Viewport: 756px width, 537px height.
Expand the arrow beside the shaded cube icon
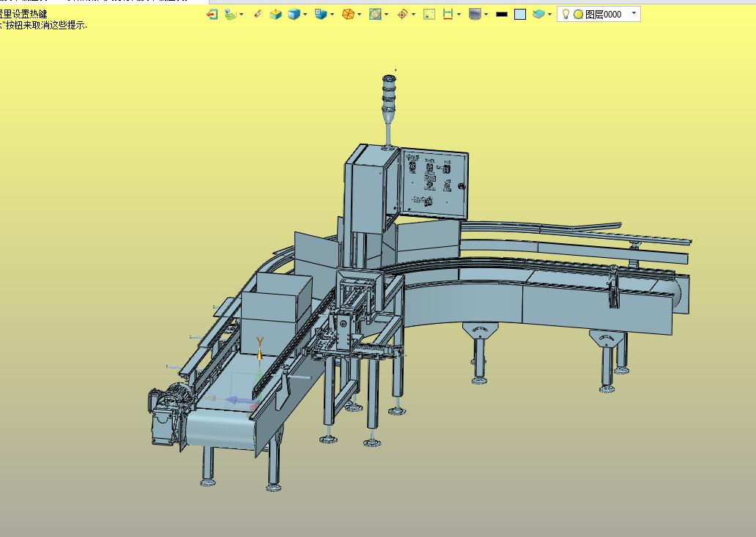pos(305,14)
